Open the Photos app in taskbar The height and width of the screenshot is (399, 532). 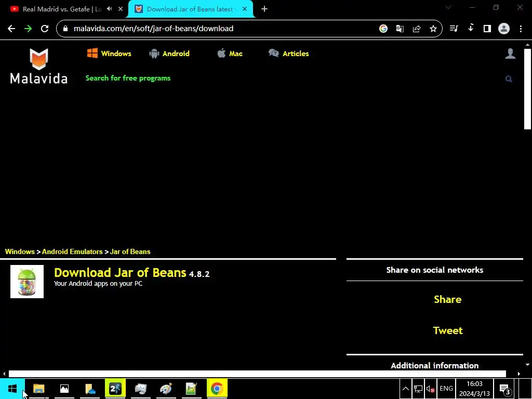click(64, 389)
